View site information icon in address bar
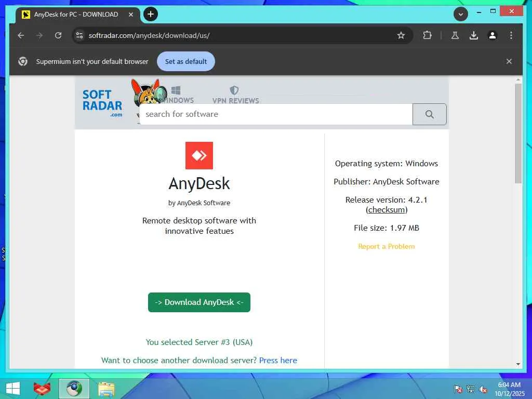 coord(79,35)
